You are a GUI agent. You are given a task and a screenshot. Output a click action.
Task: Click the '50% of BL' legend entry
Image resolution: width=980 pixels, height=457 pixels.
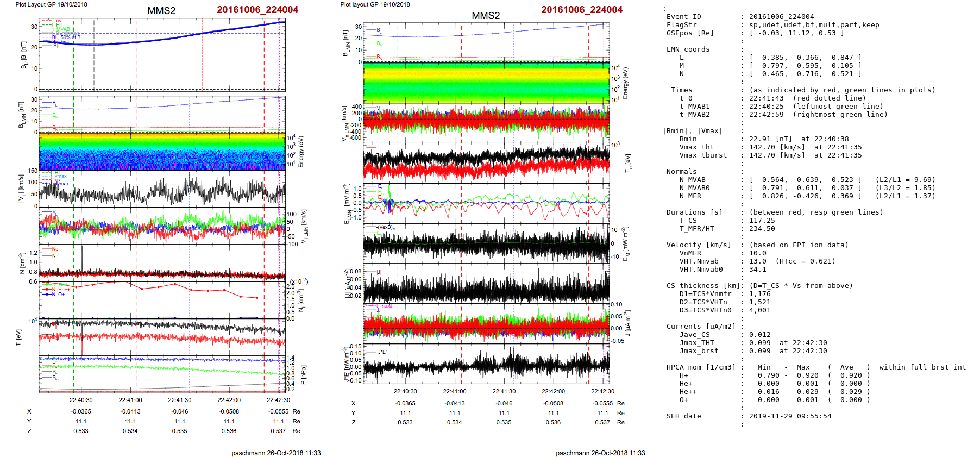coord(72,37)
